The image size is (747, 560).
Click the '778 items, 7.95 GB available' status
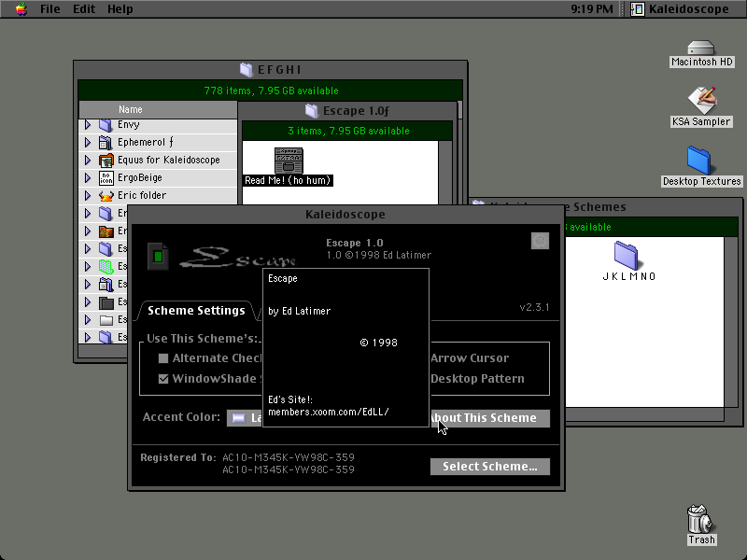270,91
